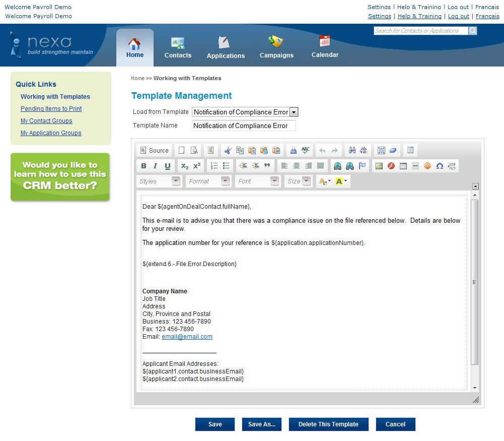Open the text color picker
Image resolution: width=504 pixels, height=441 pixels.
point(325,181)
